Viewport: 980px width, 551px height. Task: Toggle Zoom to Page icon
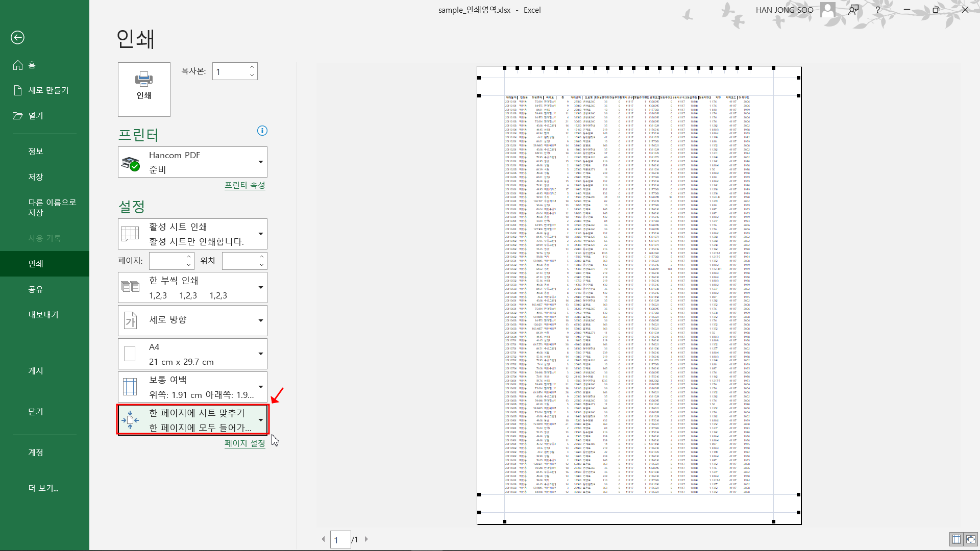click(x=970, y=539)
